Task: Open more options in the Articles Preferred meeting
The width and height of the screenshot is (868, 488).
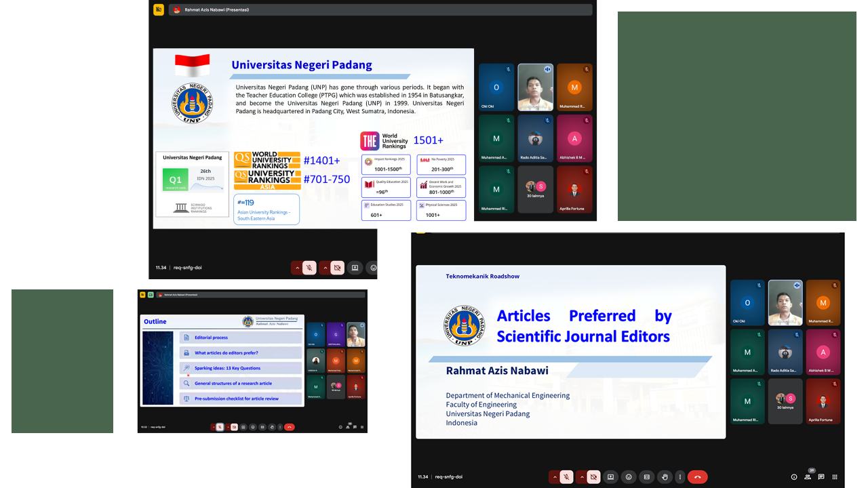Action: pos(679,476)
